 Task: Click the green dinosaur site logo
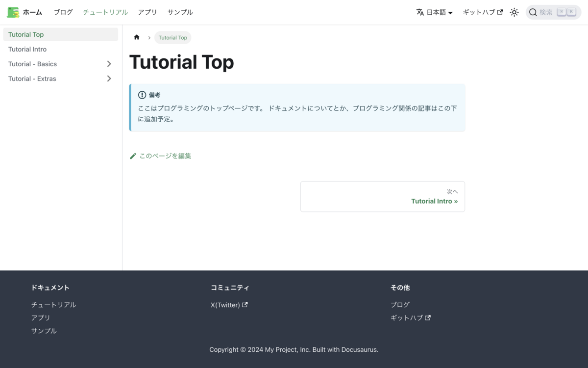click(13, 12)
